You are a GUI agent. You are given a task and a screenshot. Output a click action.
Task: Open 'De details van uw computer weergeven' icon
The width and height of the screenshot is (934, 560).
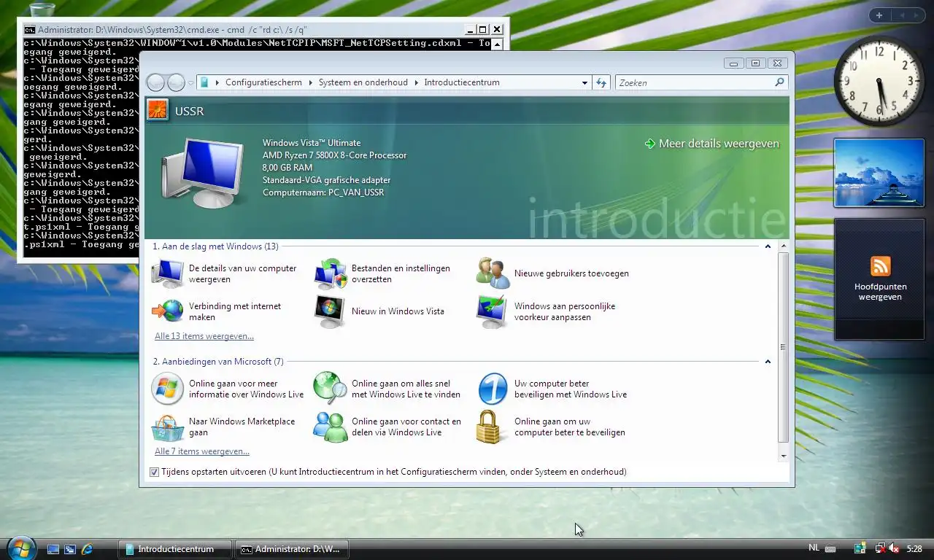(168, 273)
